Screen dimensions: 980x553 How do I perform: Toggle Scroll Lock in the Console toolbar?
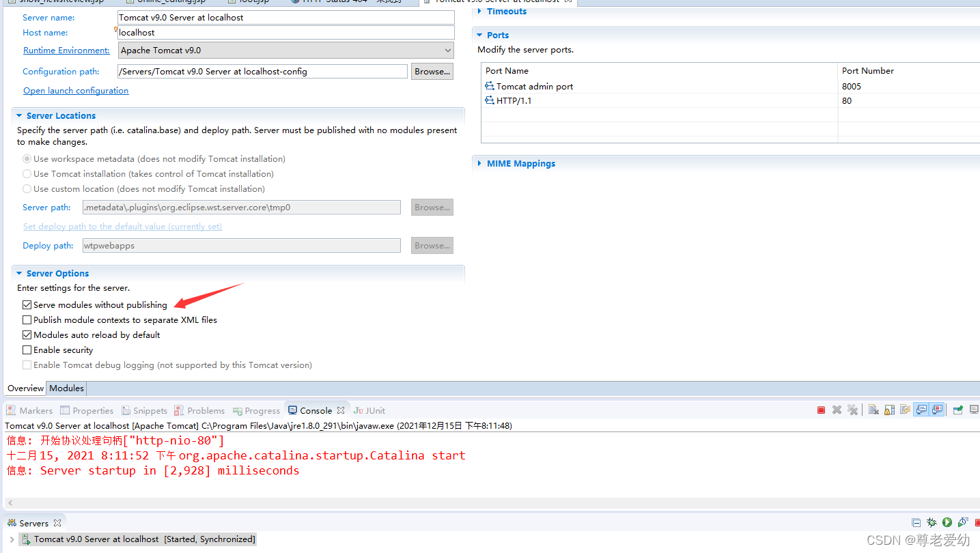[x=889, y=410]
